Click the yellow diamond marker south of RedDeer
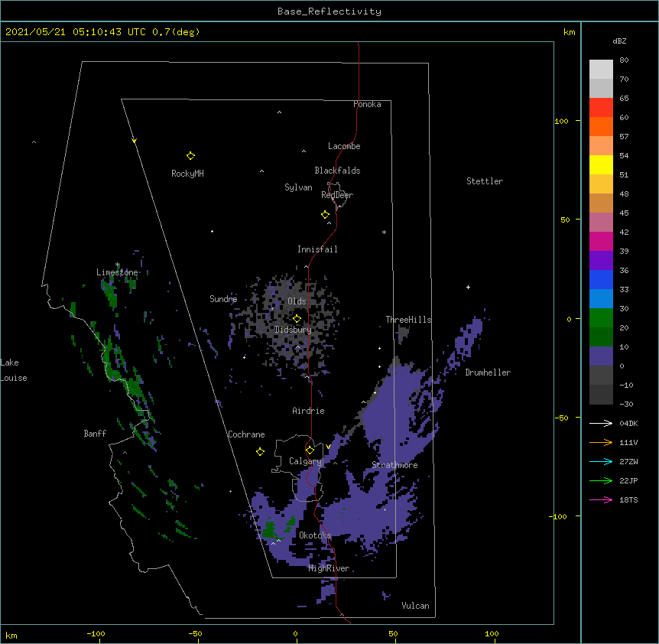The width and height of the screenshot is (659, 644). tap(325, 215)
